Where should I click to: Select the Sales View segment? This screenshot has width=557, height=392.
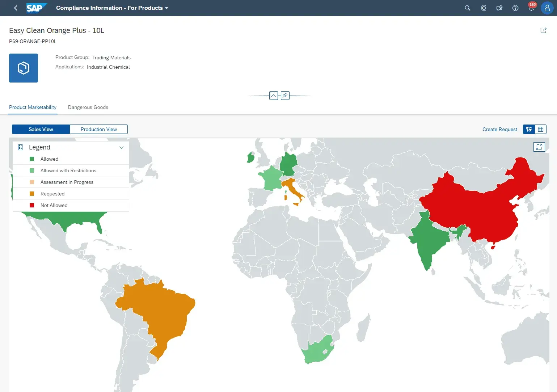coord(41,129)
